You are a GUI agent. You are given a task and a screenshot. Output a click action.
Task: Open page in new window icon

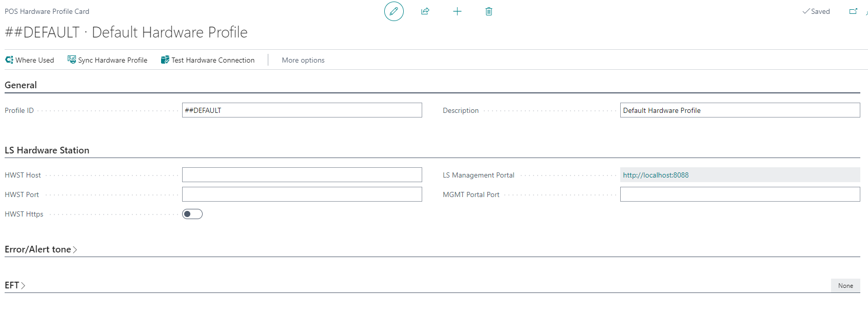click(853, 11)
